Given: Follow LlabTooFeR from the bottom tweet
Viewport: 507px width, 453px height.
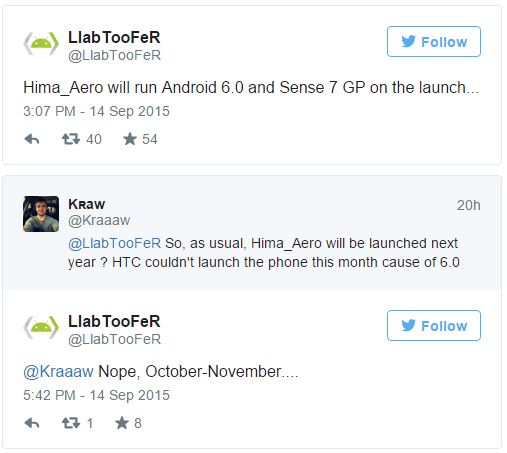Looking at the screenshot, I should (434, 326).
